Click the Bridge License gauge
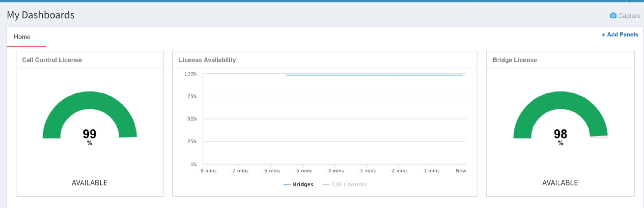Screen dimensions: 644x208 pyautogui.click(x=560, y=115)
